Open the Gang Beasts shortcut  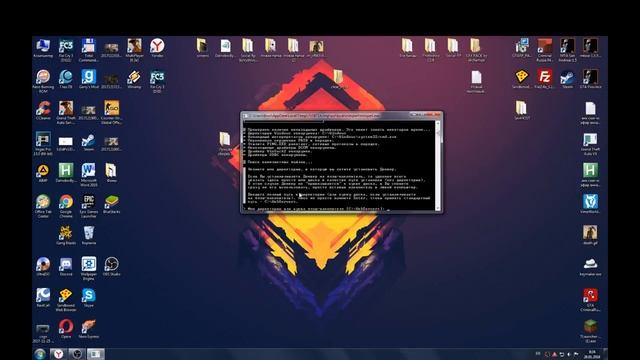click(x=66, y=235)
